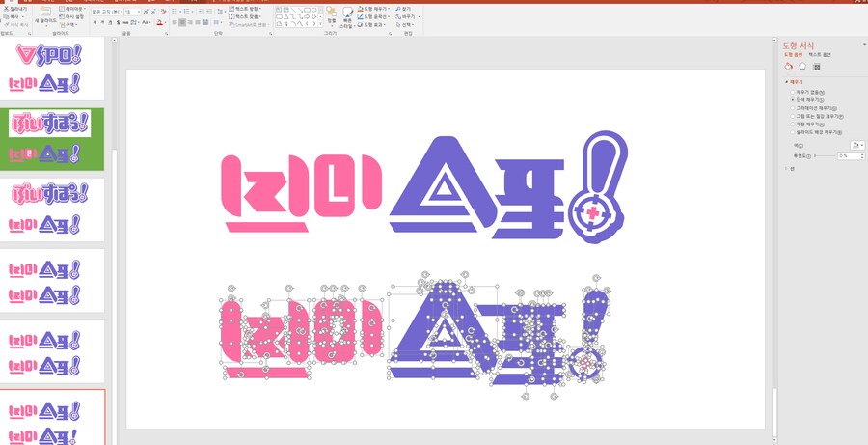
Task: Increase the font size
Action: (146, 12)
